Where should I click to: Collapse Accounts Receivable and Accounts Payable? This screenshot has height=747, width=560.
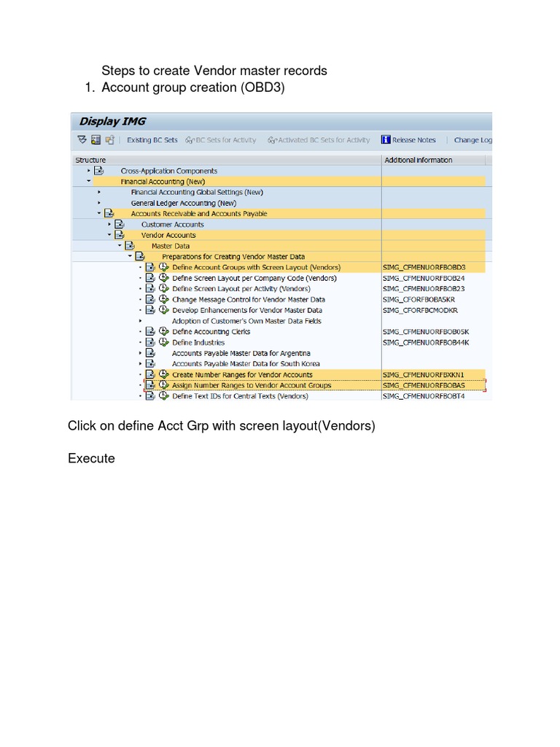tap(99, 214)
